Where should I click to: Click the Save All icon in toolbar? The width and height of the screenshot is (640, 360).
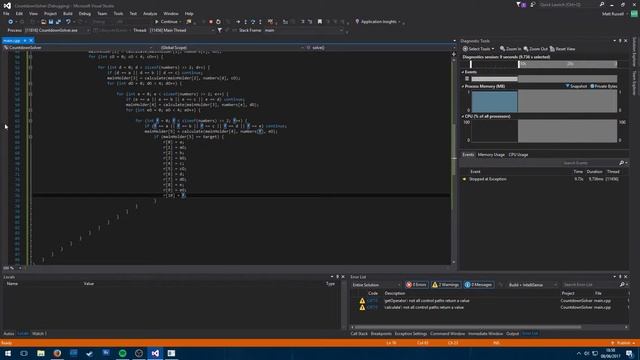pyautogui.click(x=58, y=22)
